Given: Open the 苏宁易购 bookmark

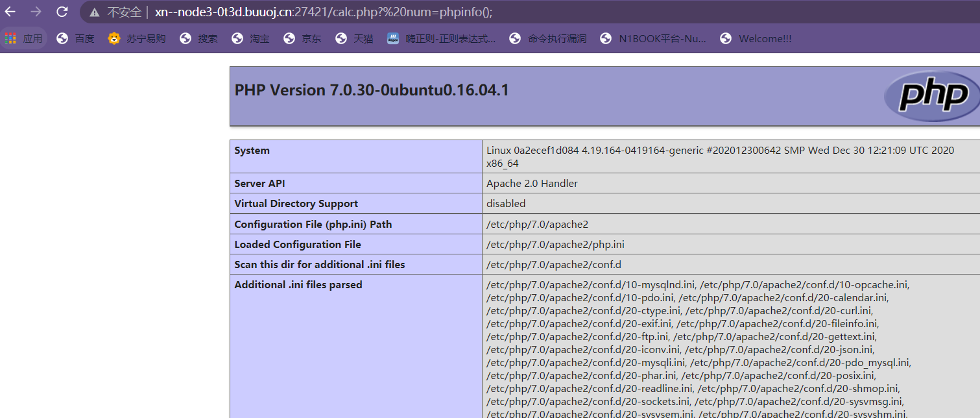Looking at the screenshot, I should [x=137, y=39].
